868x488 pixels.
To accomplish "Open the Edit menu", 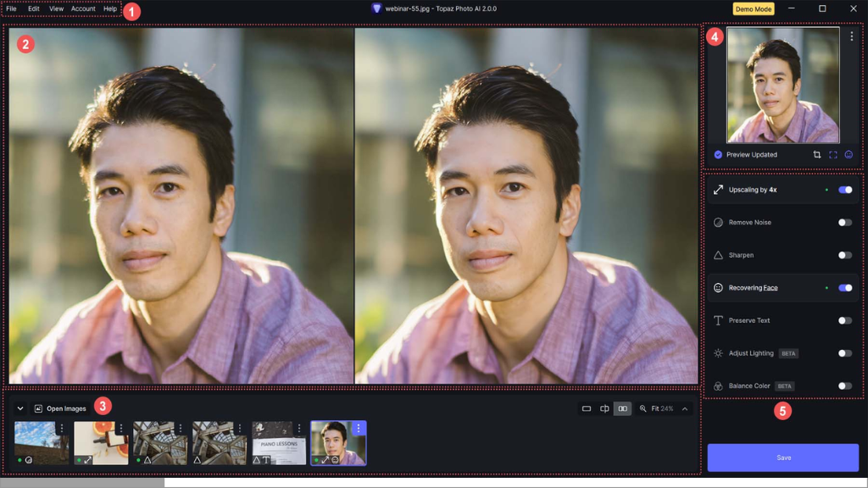I will tap(34, 8).
